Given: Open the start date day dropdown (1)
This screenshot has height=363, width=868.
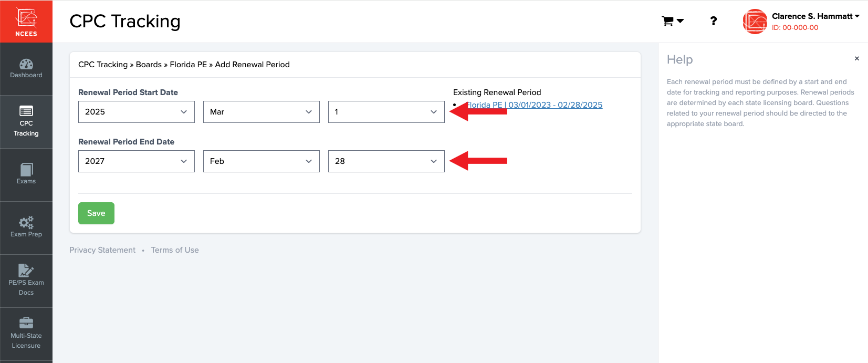Looking at the screenshot, I should [x=386, y=112].
